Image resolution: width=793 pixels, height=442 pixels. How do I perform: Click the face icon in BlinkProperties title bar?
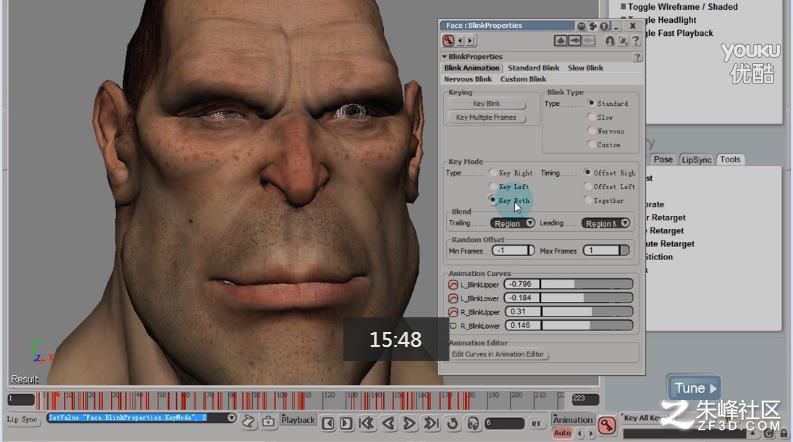click(x=582, y=26)
